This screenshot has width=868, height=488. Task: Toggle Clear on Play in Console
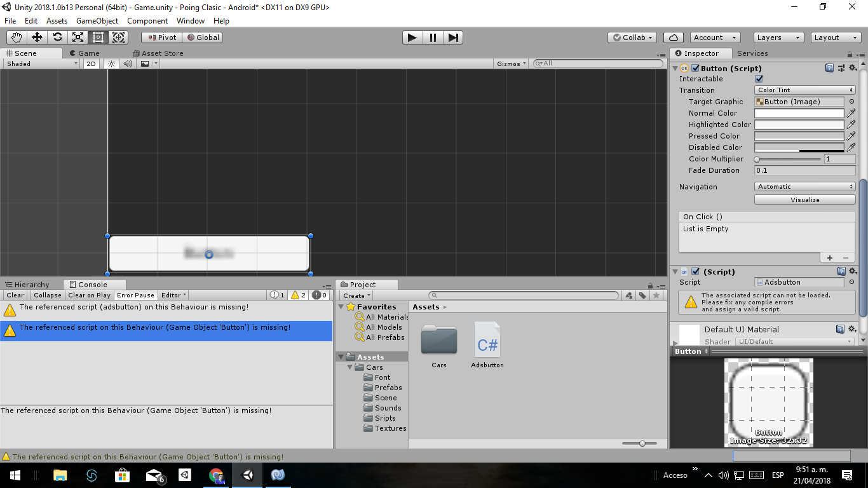[89, 295]
